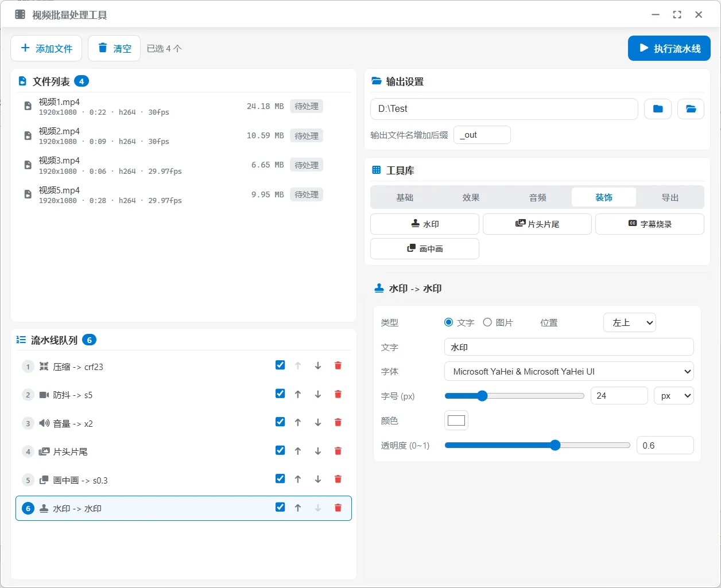Disable the 音量 -> x2 step checkbox
This screenshot has width=721, height=588.
coord(280,422)
